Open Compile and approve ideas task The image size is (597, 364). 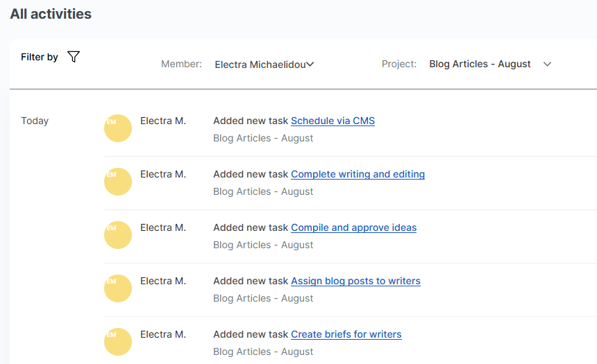tap(354, 227)
